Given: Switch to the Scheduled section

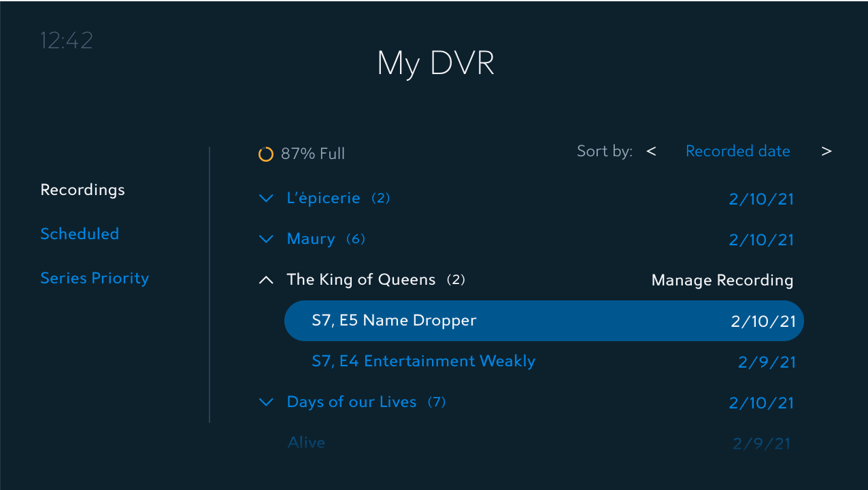Looking at the screenshot, I should (x=80, y=234).
